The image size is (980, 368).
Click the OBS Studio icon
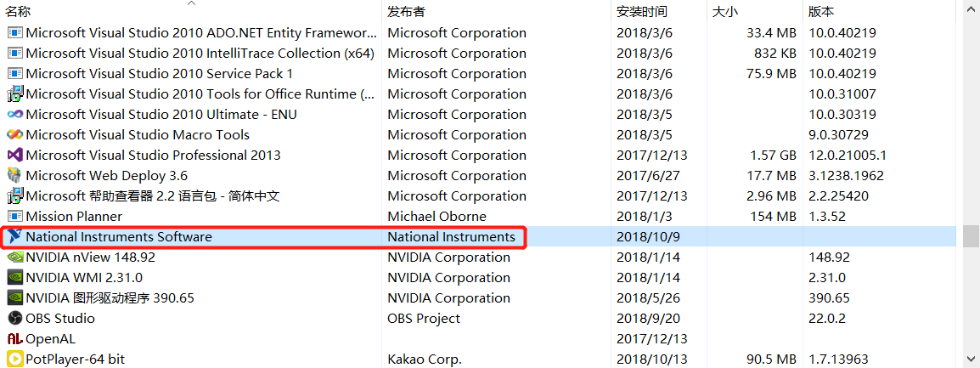(x=14, y=319)
